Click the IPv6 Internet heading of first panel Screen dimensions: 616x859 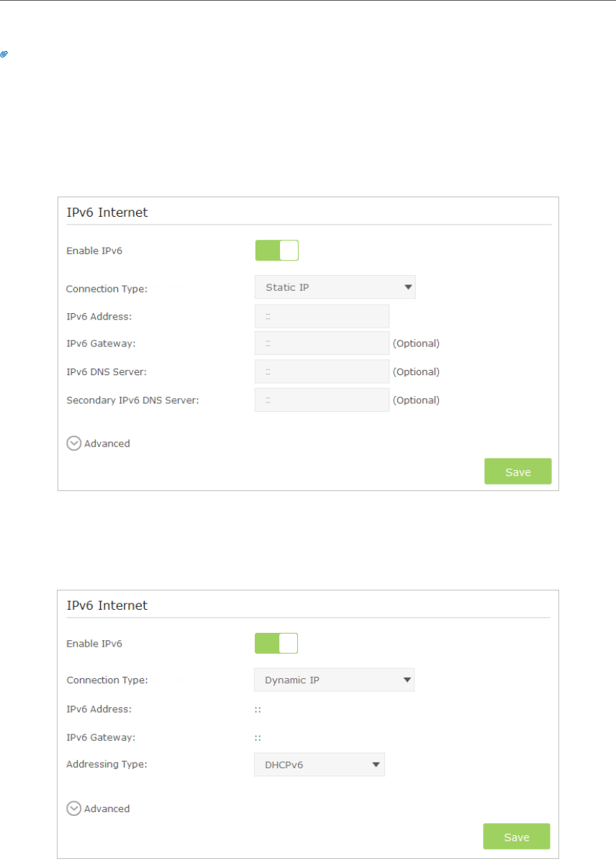click(107, 212)
